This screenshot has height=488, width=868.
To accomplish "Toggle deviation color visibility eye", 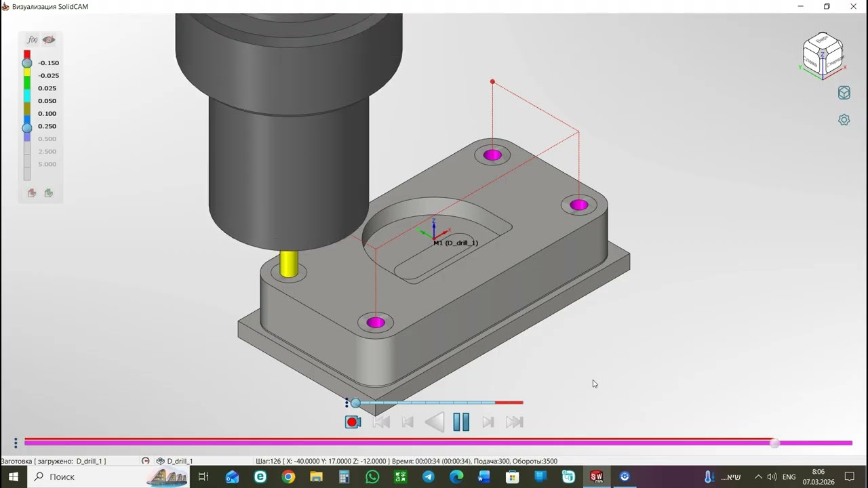I will (x=49, y=40).
